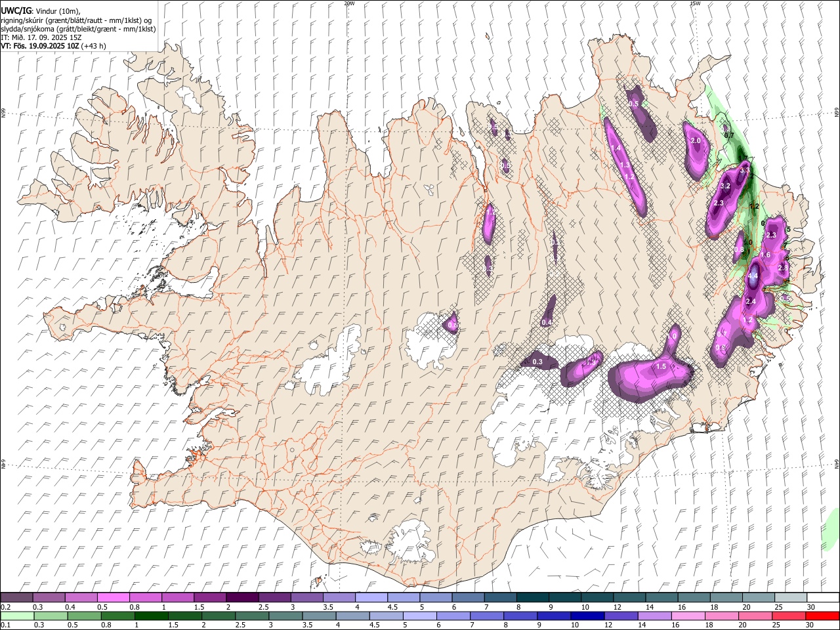The width and height of the screenshot is (840, 630).
Task: Click the 4.4 precipitation peak label
Action: 753,276
